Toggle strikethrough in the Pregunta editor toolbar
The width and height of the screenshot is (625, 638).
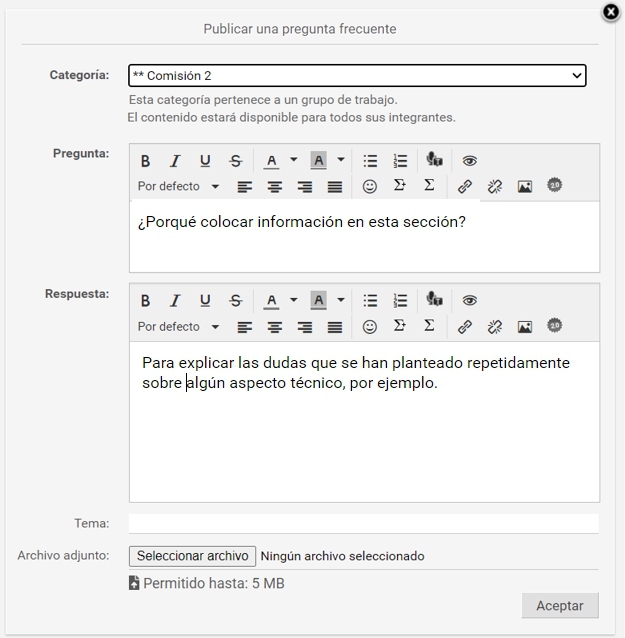tap(236, 161)
